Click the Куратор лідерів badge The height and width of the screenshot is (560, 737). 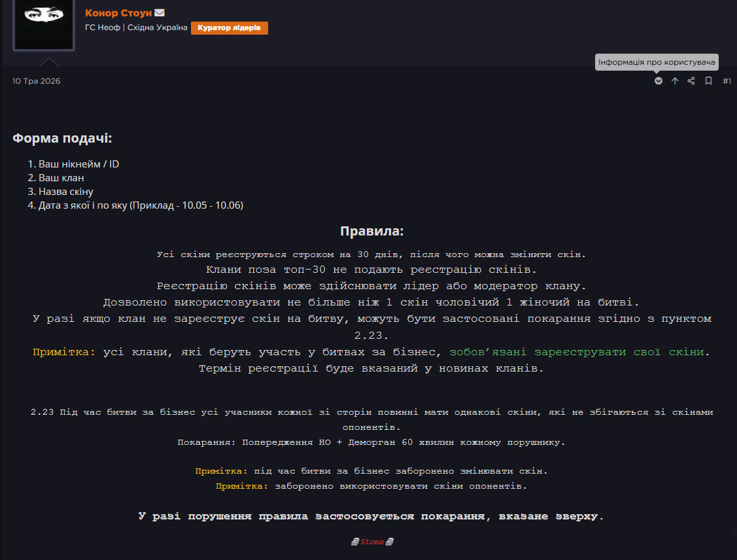point(230,27)
